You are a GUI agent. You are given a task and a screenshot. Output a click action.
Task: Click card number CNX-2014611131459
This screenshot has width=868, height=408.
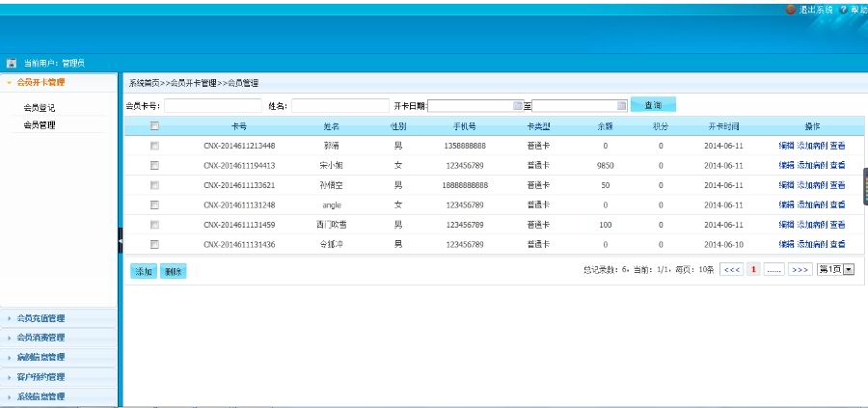coord(239,225)
